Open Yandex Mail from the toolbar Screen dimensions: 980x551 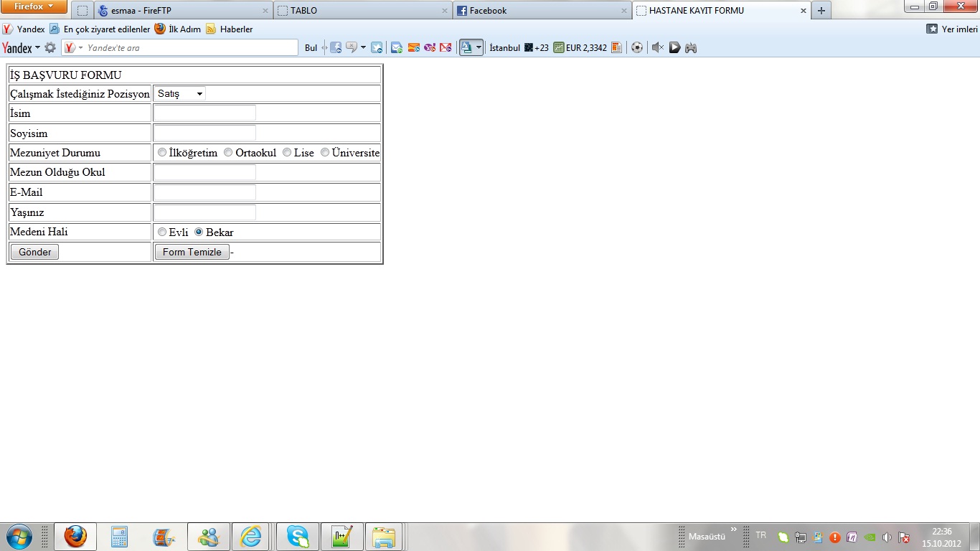coord(395,47)
